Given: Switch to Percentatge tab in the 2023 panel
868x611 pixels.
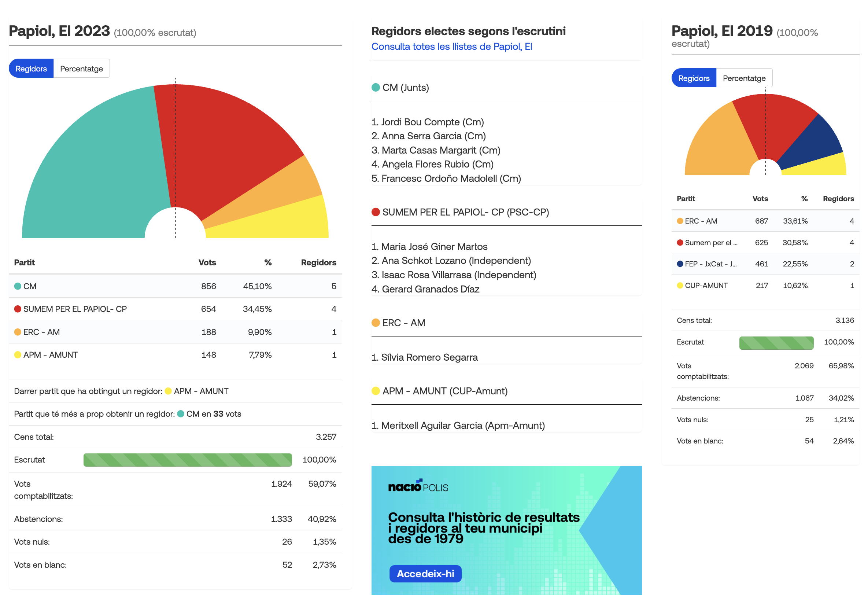Looking at the screenshot, I should pyautogui.click(x=81, y=69).
